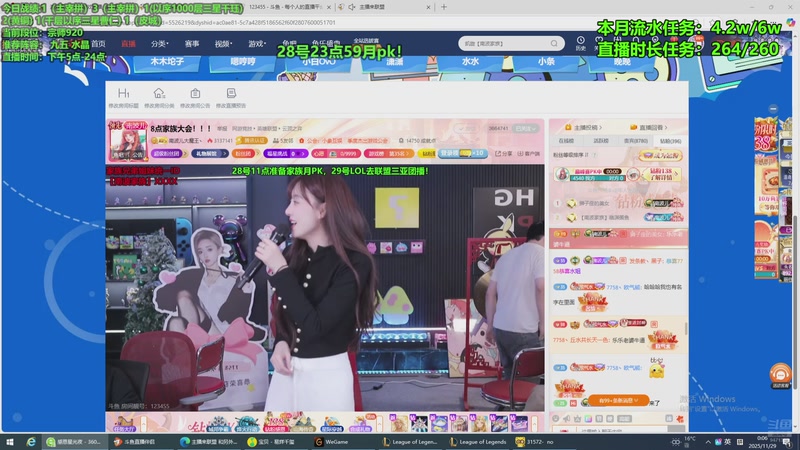Image resolution: width=800 pixels, height=450 pixels.
Task: Click the taskbar clock showing 2025/11/29
Action: pyautogui.click(x=762, y=442)
